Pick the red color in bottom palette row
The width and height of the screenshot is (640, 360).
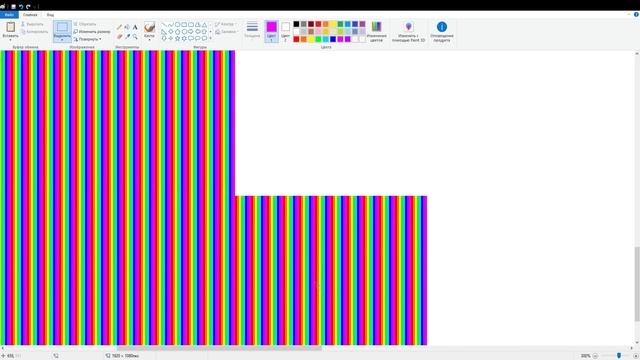coord(296,39)
